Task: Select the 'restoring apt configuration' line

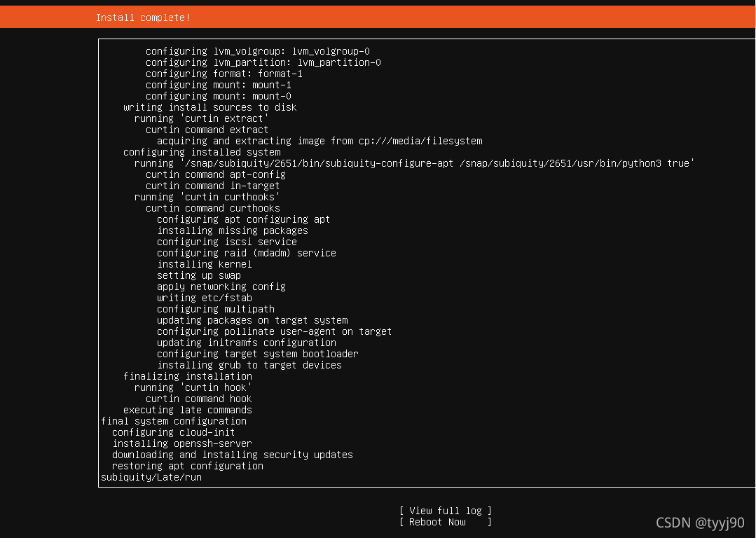Action: (188, 466)
